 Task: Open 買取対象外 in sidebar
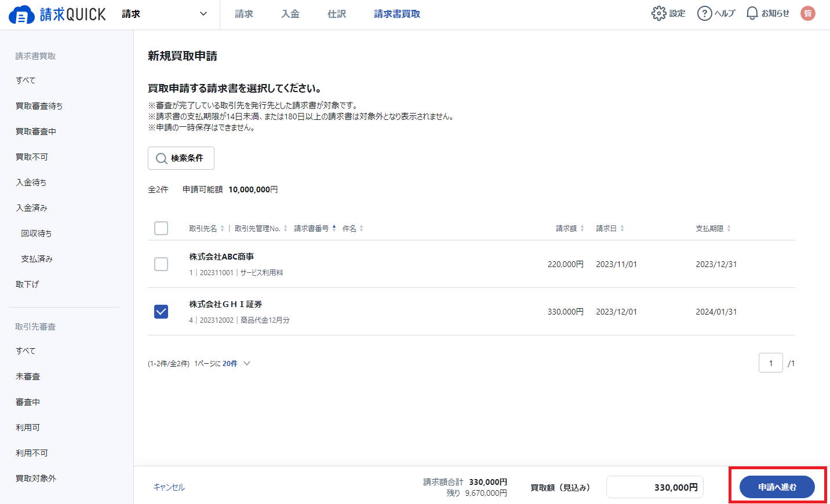pos(36,479)
